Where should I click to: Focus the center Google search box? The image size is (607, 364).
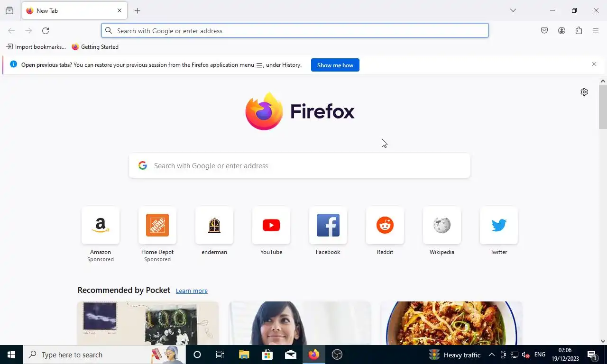[300, 166]
